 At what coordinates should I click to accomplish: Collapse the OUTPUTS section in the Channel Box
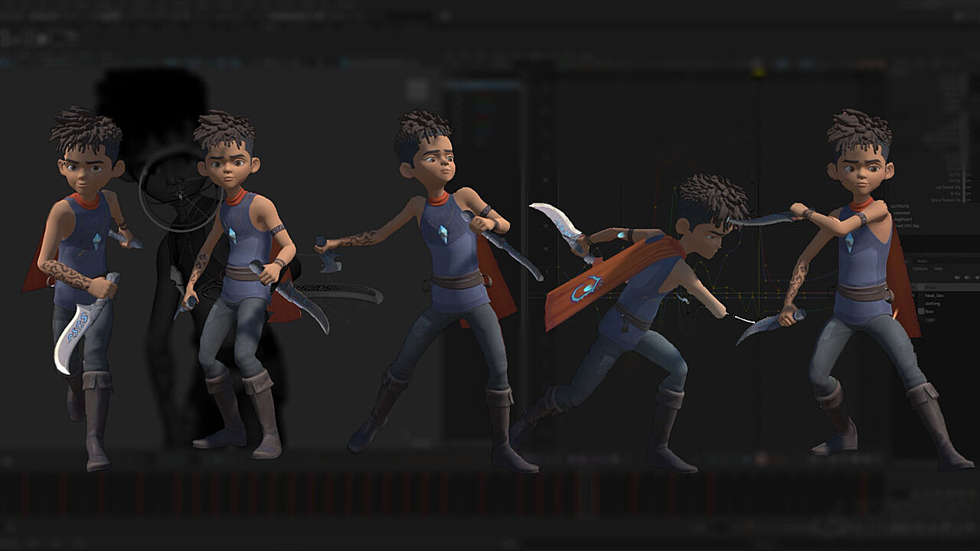coord(900,206)
